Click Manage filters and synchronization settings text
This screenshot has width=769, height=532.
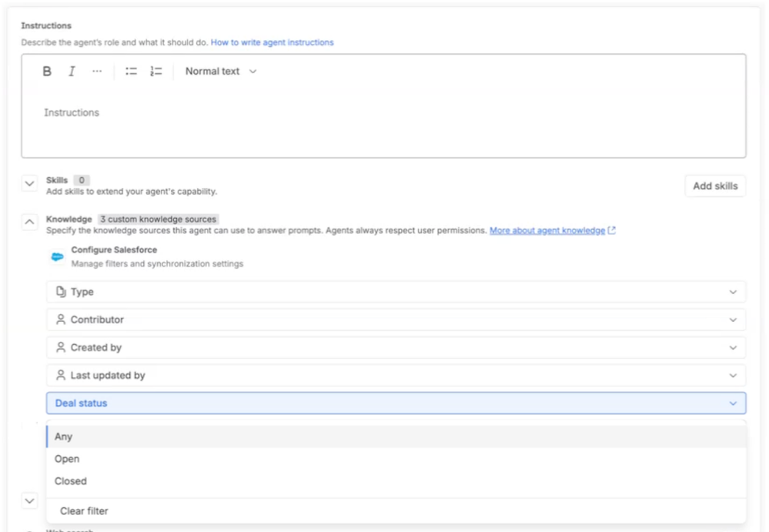click(158, 264)
